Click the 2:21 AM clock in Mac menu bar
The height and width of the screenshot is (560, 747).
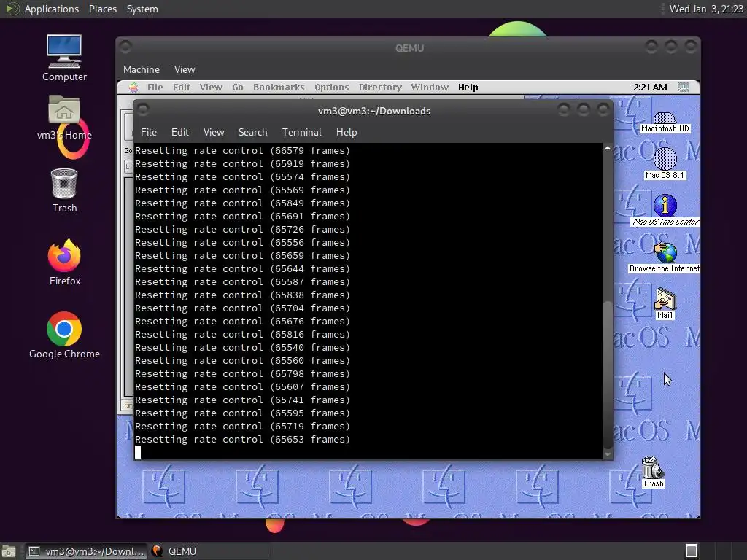(x=650, y=87)
